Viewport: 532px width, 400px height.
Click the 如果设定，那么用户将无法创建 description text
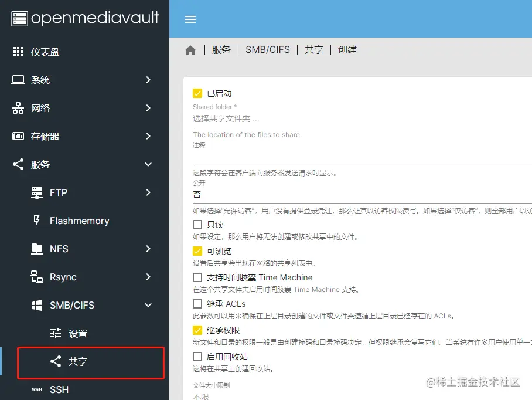pyautogui.click(x=275, y=237)
